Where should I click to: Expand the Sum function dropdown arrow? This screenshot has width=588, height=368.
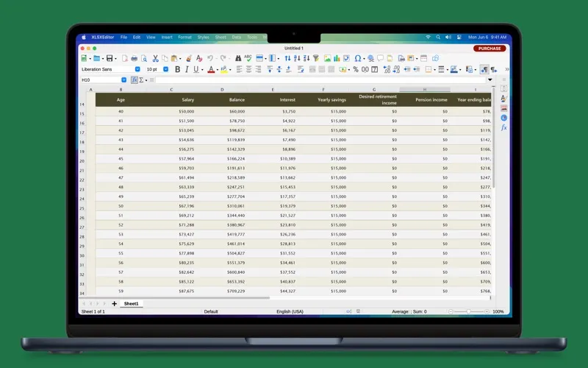coord(146,80)
